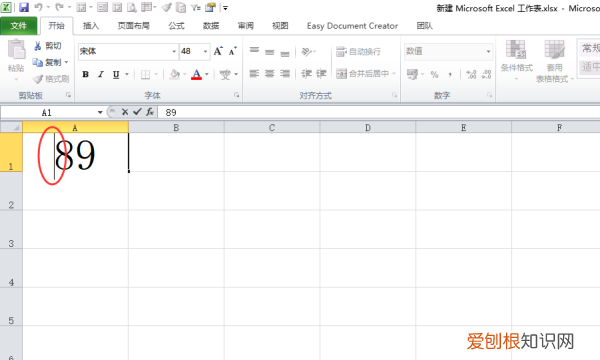This screenshot has width=600, height=360.
Task: Expand the font color dropdown arrow
Action: (207, 74)
